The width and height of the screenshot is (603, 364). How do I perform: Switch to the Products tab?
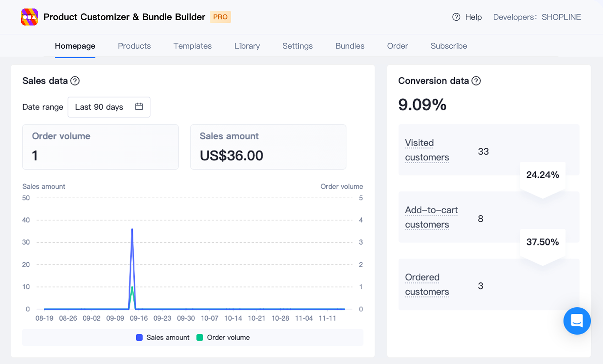[x=134, y=46]
